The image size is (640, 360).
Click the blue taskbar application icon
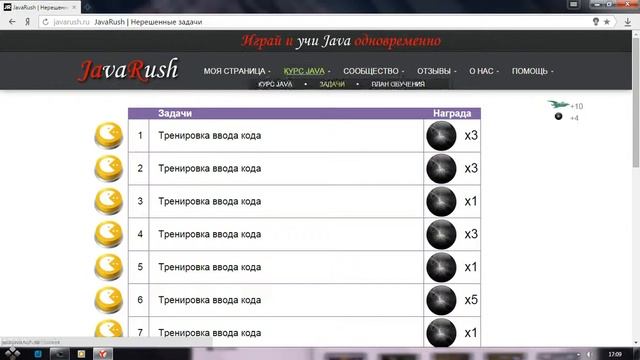click(x=38, y=354)
